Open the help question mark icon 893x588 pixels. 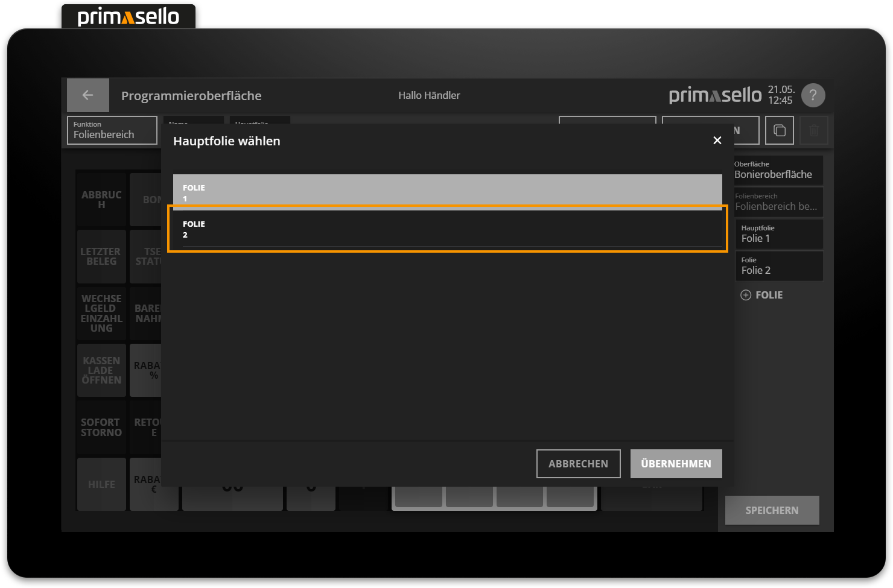click(813, 95)
